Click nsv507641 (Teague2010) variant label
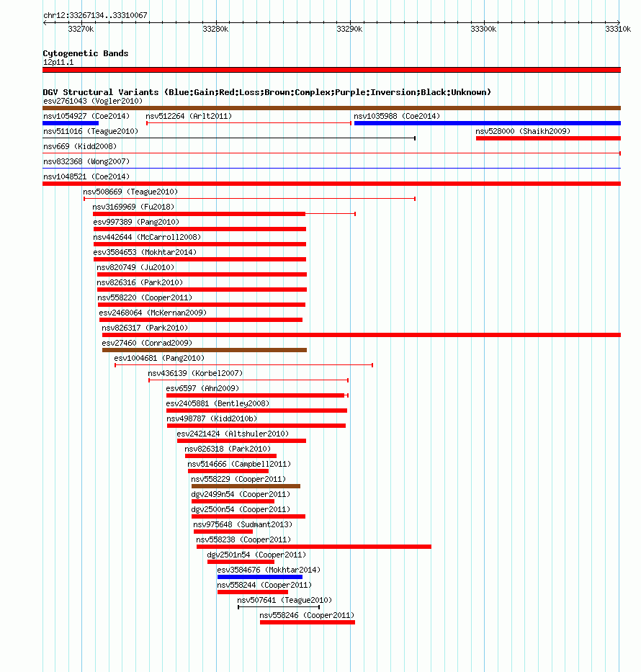641x672 pixels. coord(285,601)
